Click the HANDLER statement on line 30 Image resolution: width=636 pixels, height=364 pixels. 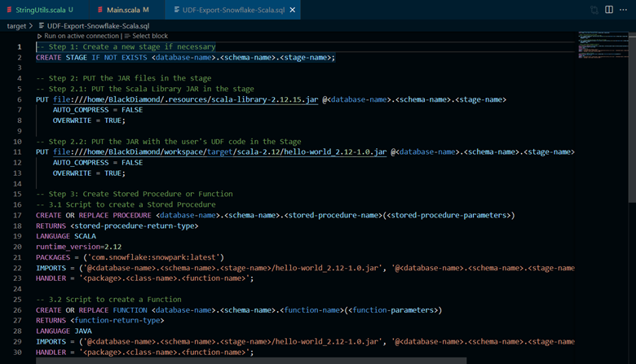pyautogui.click(x=144, y=353)
